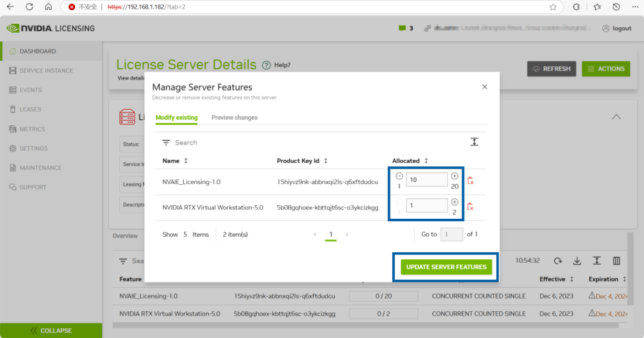Image resolution: width=644 pixels, height=338 pixels.
Task: Sort by Product Key Id column
Action: [302, 160]
